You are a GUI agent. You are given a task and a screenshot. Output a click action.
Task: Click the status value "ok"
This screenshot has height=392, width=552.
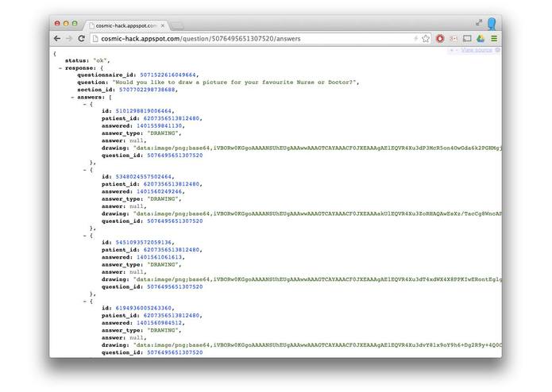100,60
